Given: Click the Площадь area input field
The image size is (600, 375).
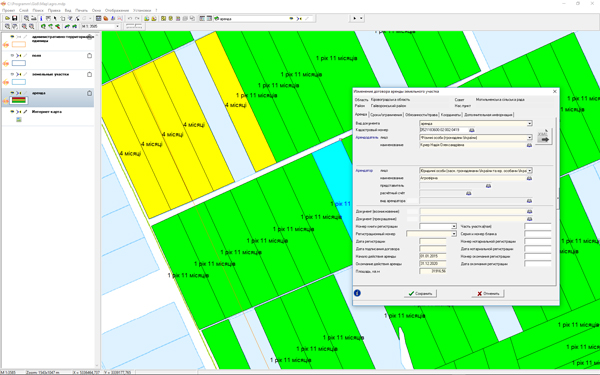Looking at the screenshot, I should tap(433, 271).
